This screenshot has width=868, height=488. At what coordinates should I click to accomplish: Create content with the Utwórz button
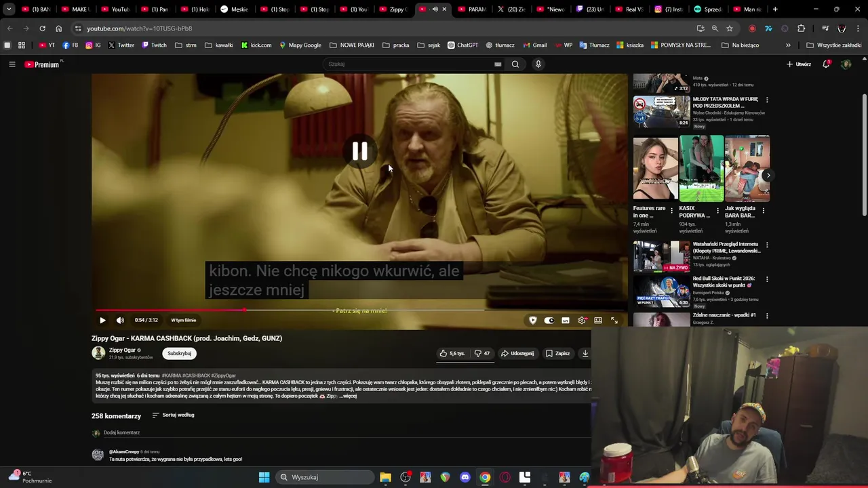799,64
